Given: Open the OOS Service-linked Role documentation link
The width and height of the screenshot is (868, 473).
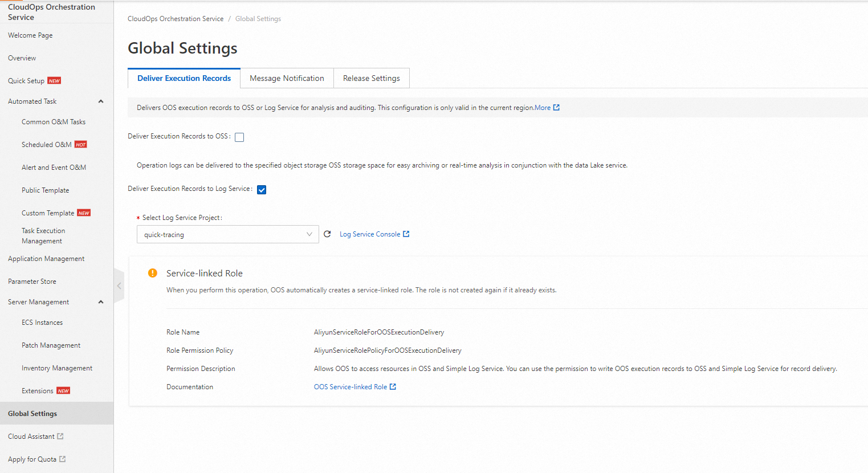Looking at the screenshot, I should (x=350, y=387).
